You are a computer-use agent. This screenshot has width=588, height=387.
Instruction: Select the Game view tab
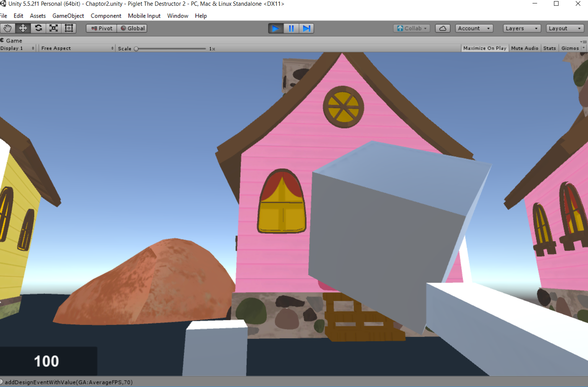11,41
